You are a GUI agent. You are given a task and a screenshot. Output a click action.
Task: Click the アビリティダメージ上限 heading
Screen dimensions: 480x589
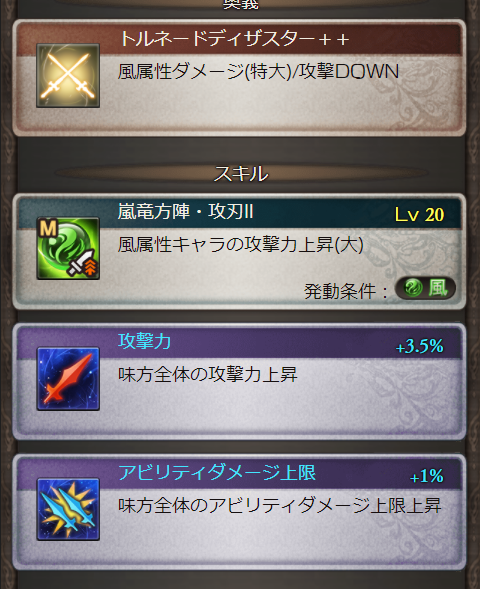point(217,472)
